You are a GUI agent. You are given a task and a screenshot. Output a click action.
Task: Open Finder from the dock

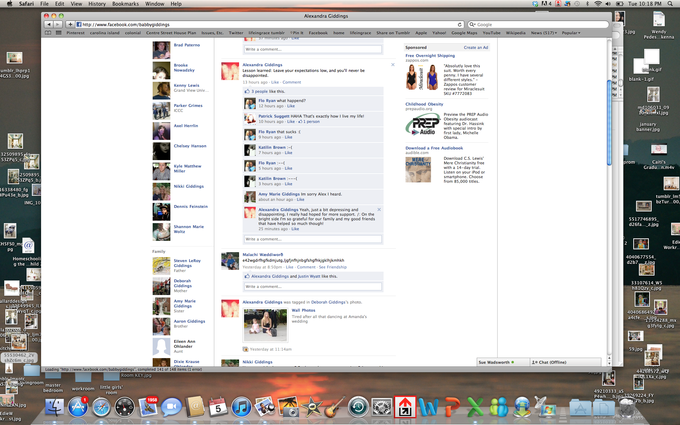pos(55,407)
